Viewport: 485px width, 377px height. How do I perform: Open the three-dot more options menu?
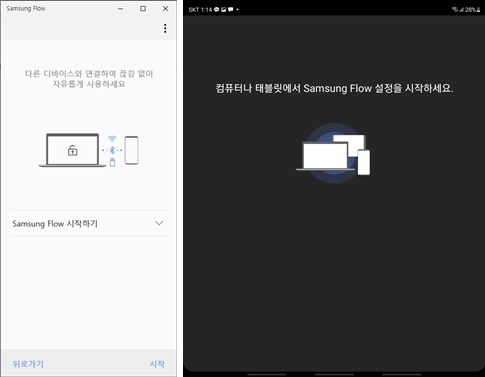(x=165, y=28)
